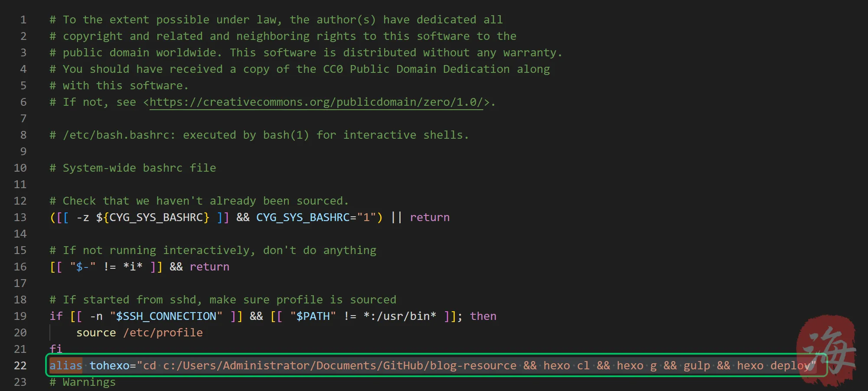
Task: Click 'return' keyword after the || operator
Action: (430, 218)
